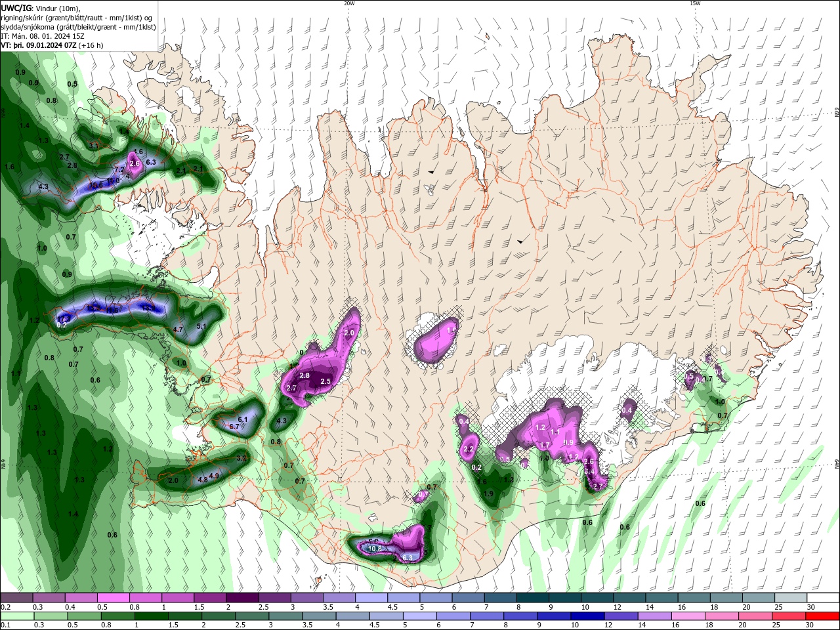Click the '10.8' precipitation value on south coast
This screenshot has width=840, height=630.
[x=375, y=549]
